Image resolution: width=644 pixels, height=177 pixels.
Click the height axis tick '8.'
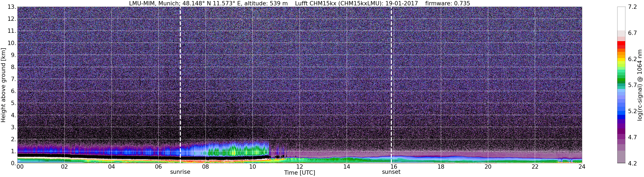13,67
